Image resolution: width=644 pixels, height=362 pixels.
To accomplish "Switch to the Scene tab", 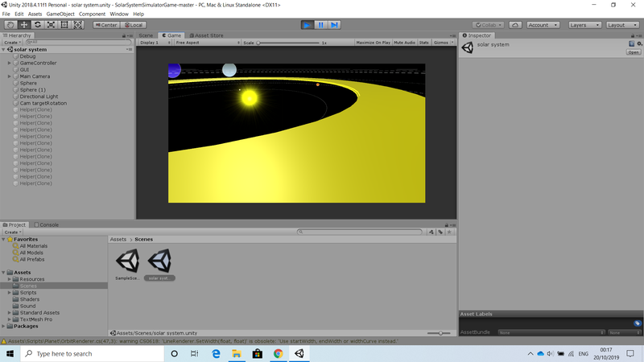I will point(146,35).
